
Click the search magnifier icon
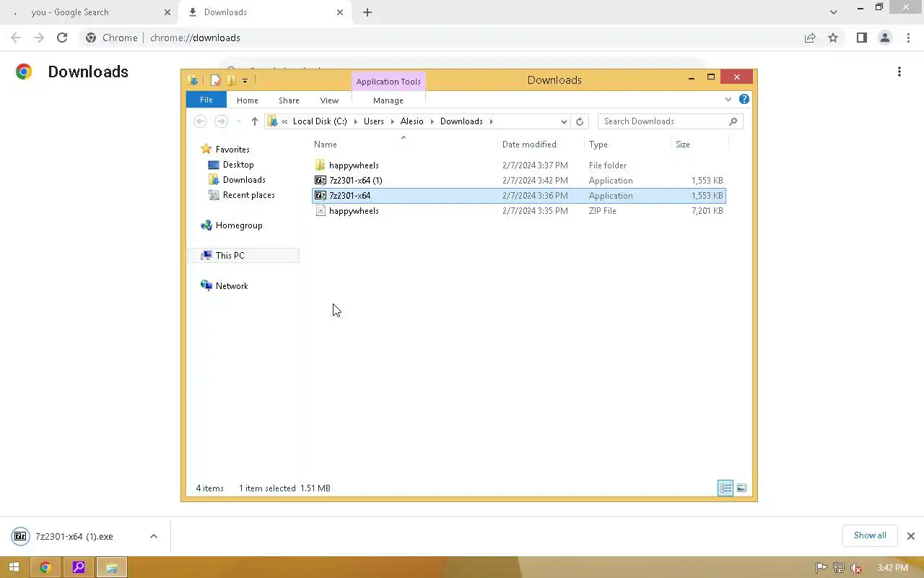pos(733,121)
